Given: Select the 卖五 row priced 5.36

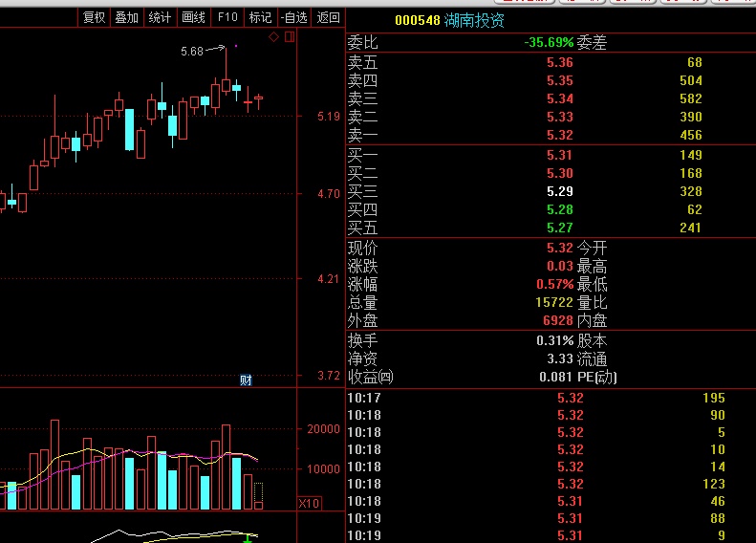Looking at the screenshot, I should pos(535,62).
